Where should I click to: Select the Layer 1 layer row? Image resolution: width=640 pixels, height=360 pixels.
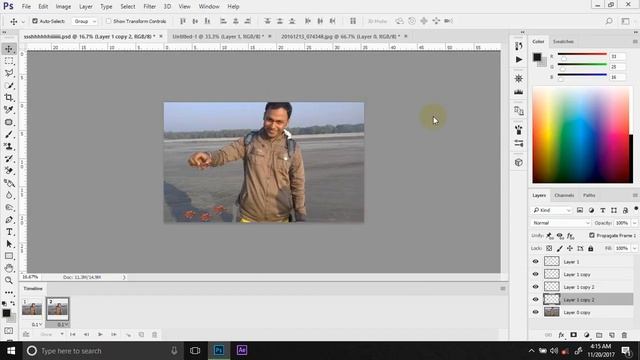point(582,262)
